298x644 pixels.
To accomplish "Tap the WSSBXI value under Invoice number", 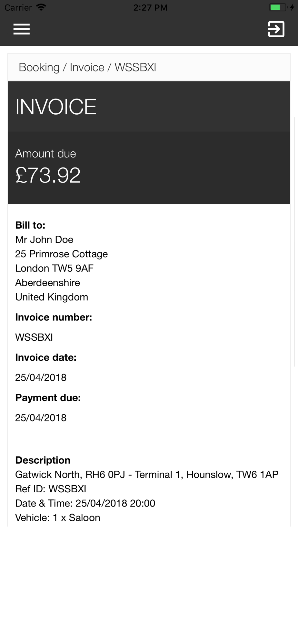I will coord(34,337).
